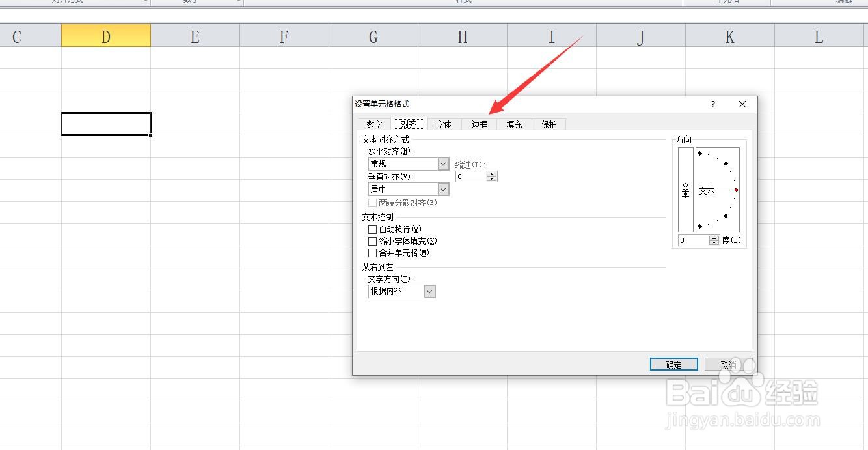Viewport: 868px width, 450px height.
Task: Click the vertical 文本 orientation box
Action: [685, 189]
